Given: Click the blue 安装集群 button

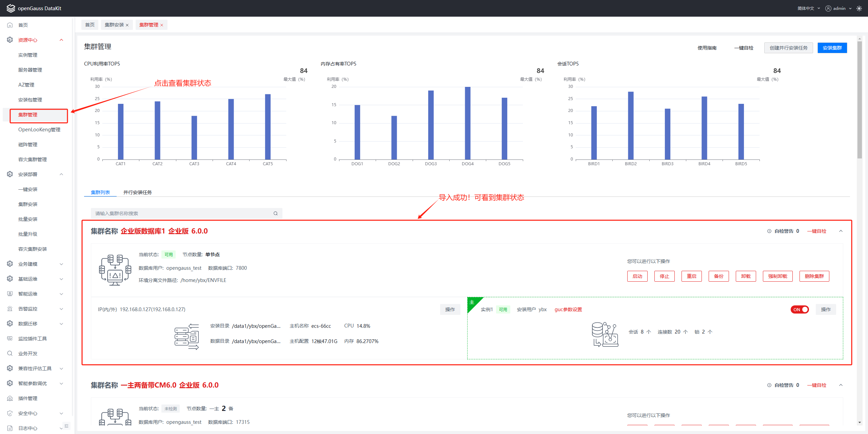Looking at the screenshot, I should (x=832, y=48).
